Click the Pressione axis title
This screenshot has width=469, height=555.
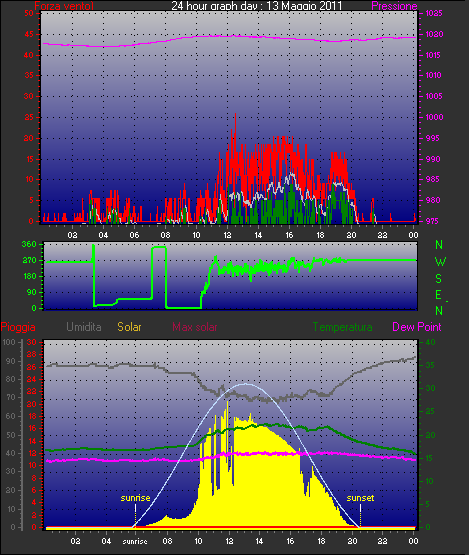click(x=394, y=6)
